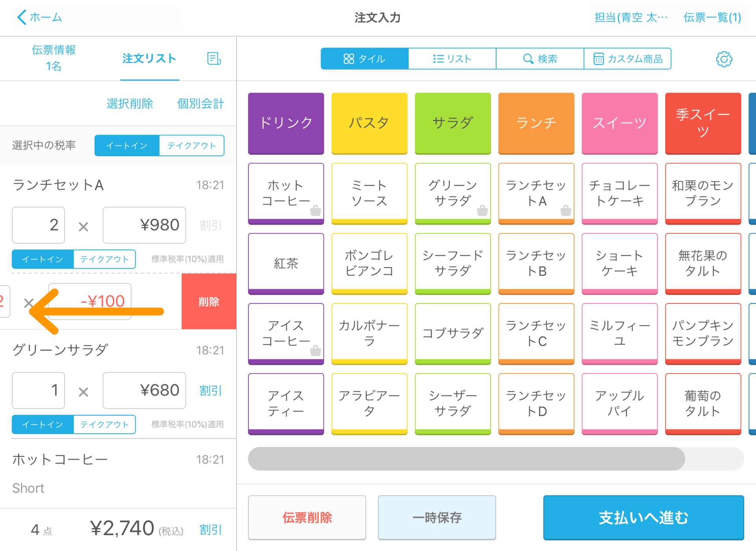Add 和栗のモンブラン tile
Image resolution: width=756 pixels, height=551 pixels.
(703, 193)
